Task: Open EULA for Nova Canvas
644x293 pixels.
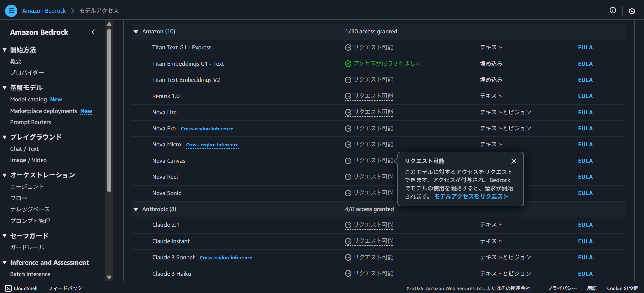Action: point(585,161)
